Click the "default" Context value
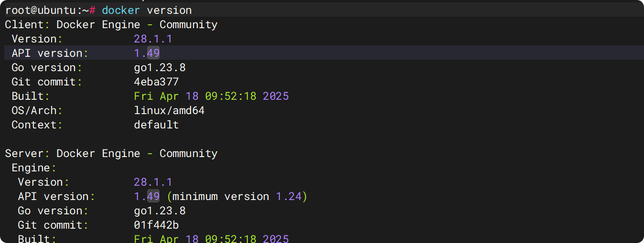 (156, 125)
